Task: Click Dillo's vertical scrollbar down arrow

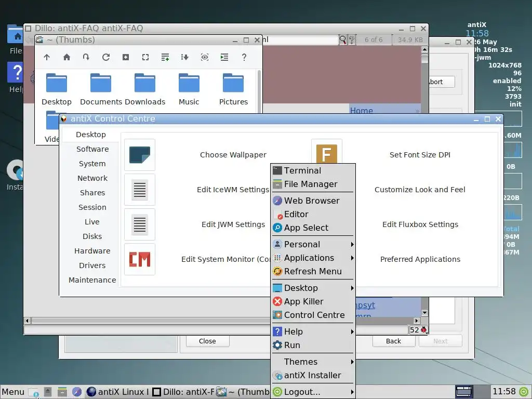Action: (x=424, y=313)
